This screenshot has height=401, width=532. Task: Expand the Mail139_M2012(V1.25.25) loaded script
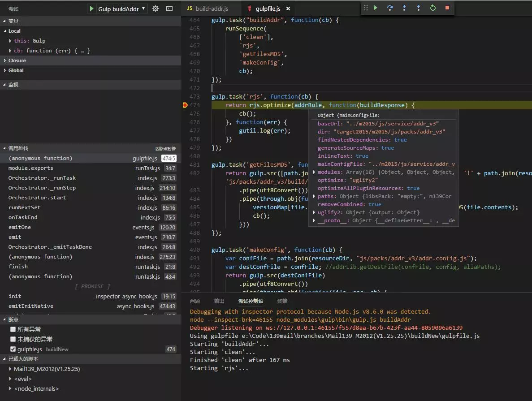(47, 369)
